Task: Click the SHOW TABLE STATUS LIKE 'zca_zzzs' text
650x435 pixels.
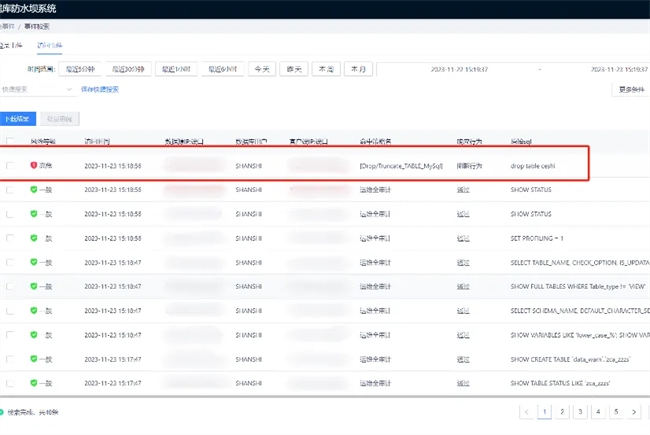Action: coord(560,383)
